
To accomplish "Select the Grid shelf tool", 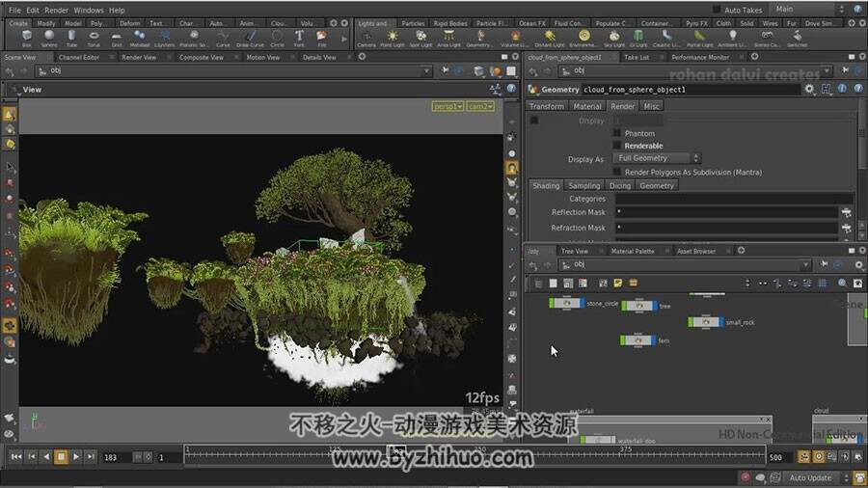I will 117,39.
